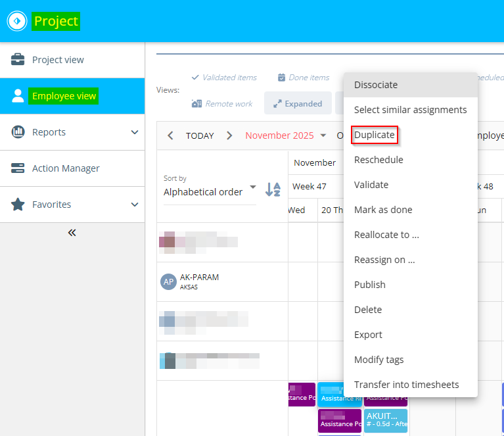Click the Favorites star icon
The width and height of the screenshot is (504, 436).
[18, 205]
